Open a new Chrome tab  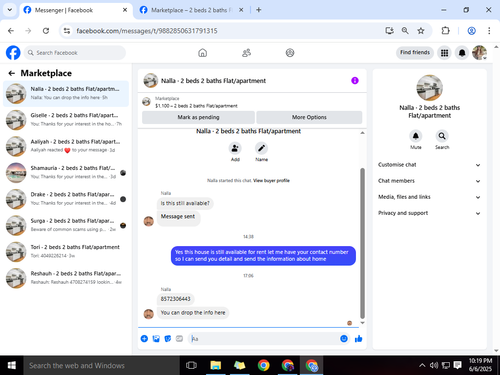[x=258, y=10]
